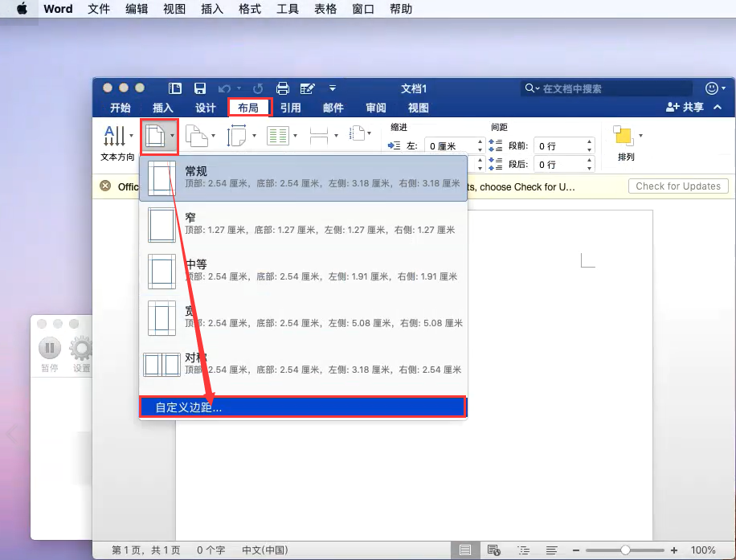Screen dimensions: 736x560
Task: Click the 共享 Share button
Action: 685,108
